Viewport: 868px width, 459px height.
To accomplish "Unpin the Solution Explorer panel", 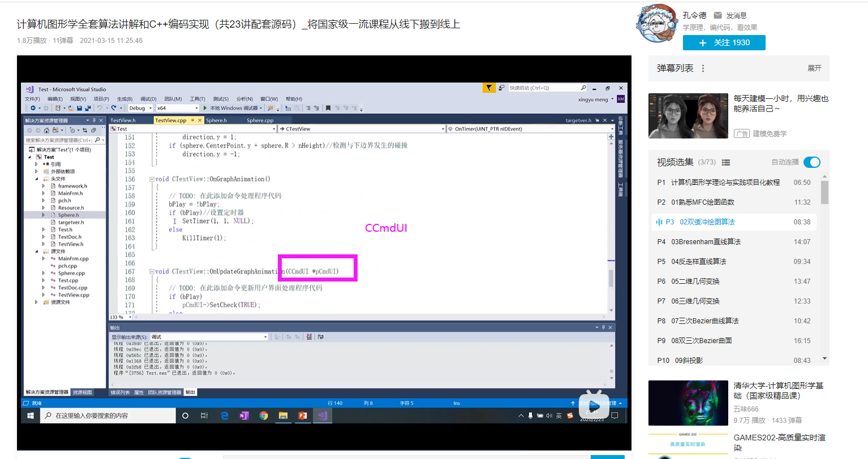I will [x=94, y=120].
